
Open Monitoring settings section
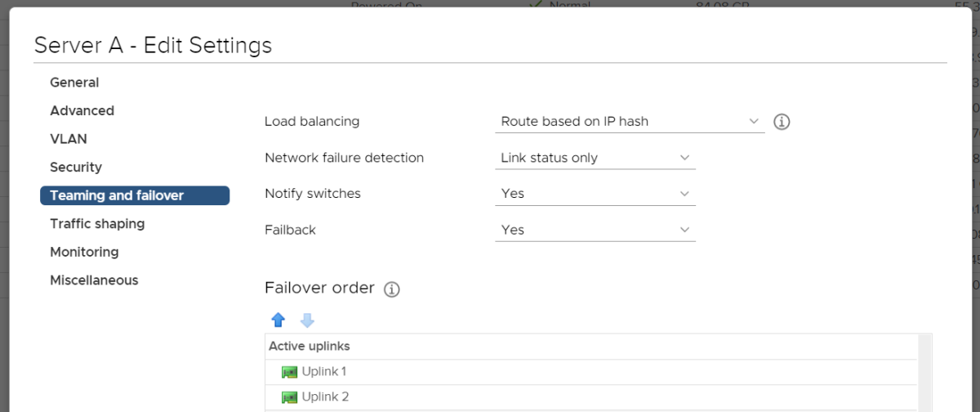[84, 252]
